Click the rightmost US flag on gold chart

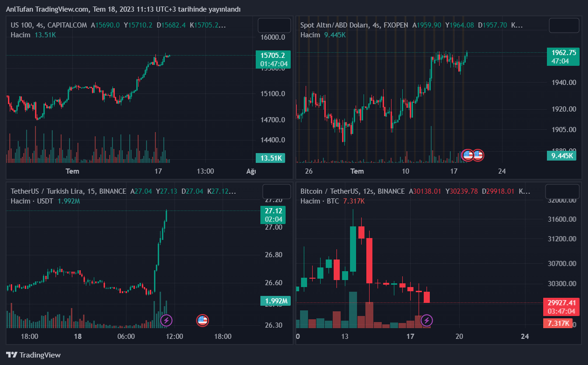point(477,155)
